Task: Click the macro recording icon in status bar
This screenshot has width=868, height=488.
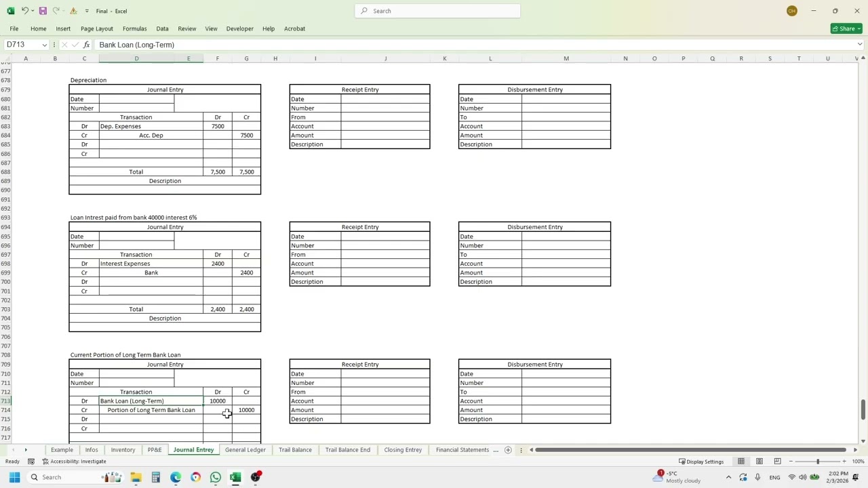Action: coord(31,462)
